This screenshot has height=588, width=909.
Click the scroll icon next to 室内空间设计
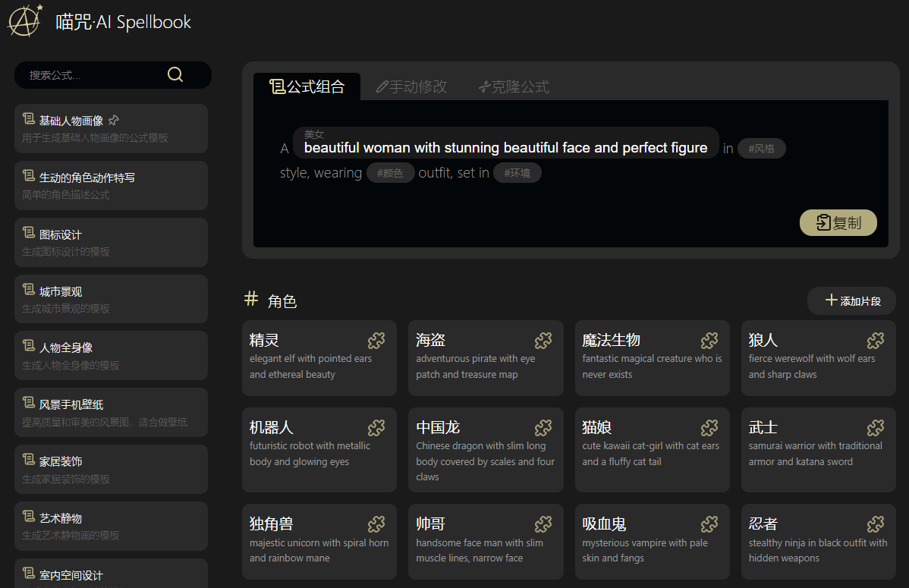pyautogui.click(x=28, y=574)
